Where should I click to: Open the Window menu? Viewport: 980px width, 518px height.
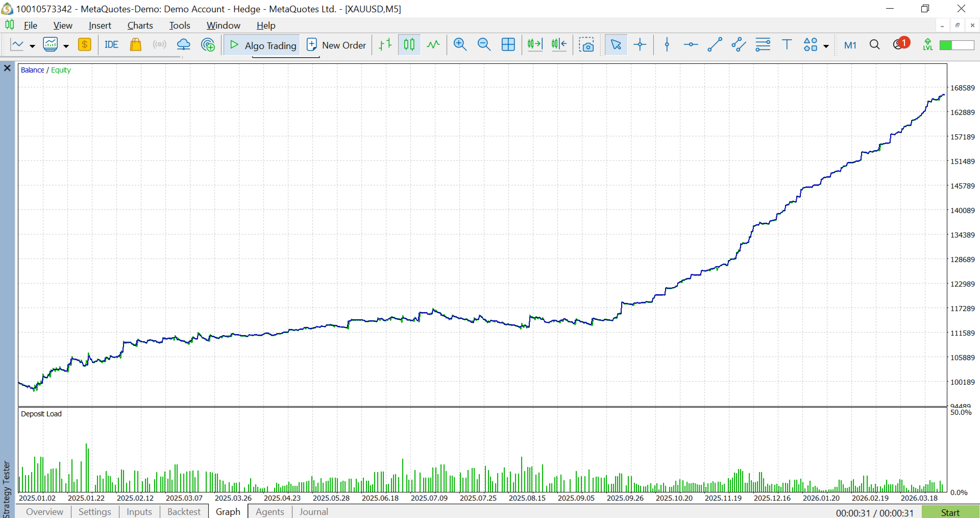coord(224,26)
